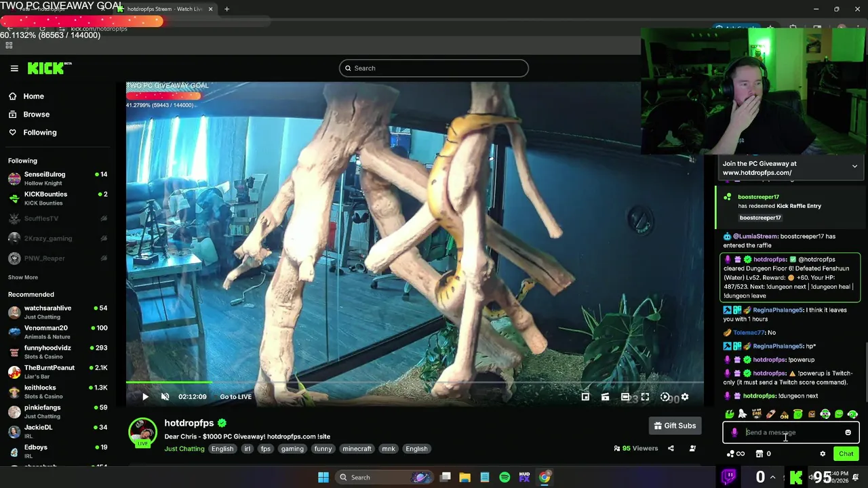868x488 pixels.
Task: Open Venomman20 recommended channel
Action: coord(58,332)
